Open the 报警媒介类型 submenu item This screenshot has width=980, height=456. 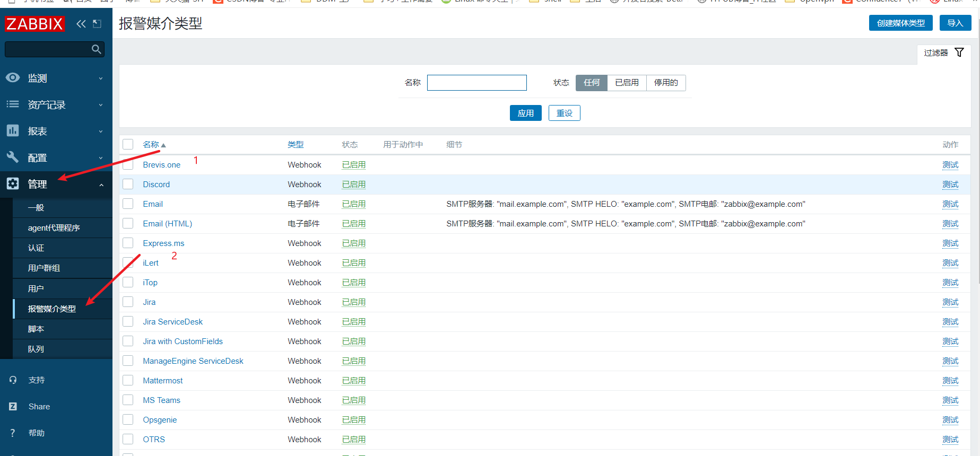point(63,309)
